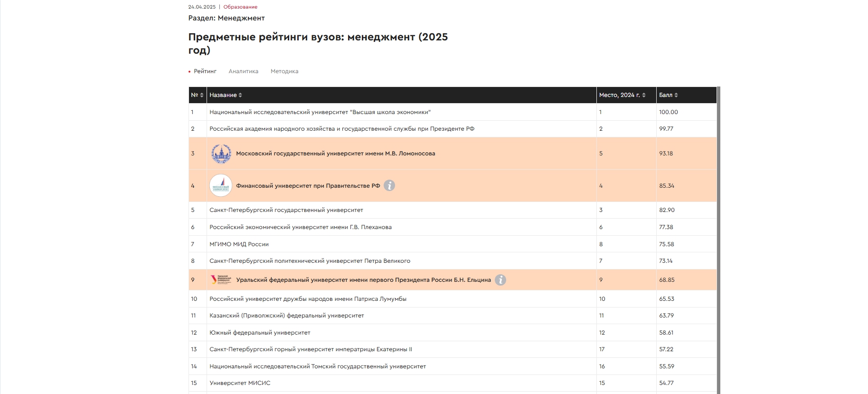Open the Образование category link
868x394 pixels.
[x=240, y=7]
